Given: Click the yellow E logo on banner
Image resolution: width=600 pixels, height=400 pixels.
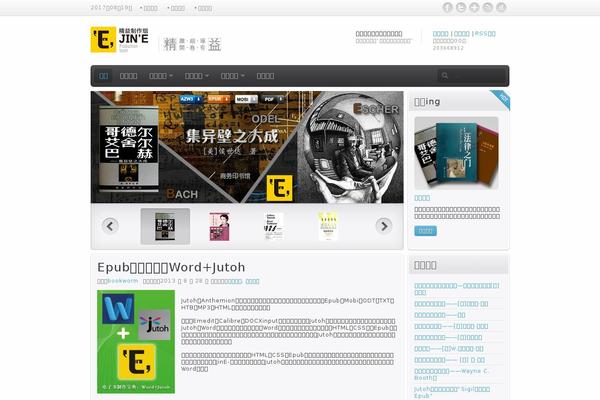Looking at the screenshot, I should pyautogui.click(x=280, y=188).
